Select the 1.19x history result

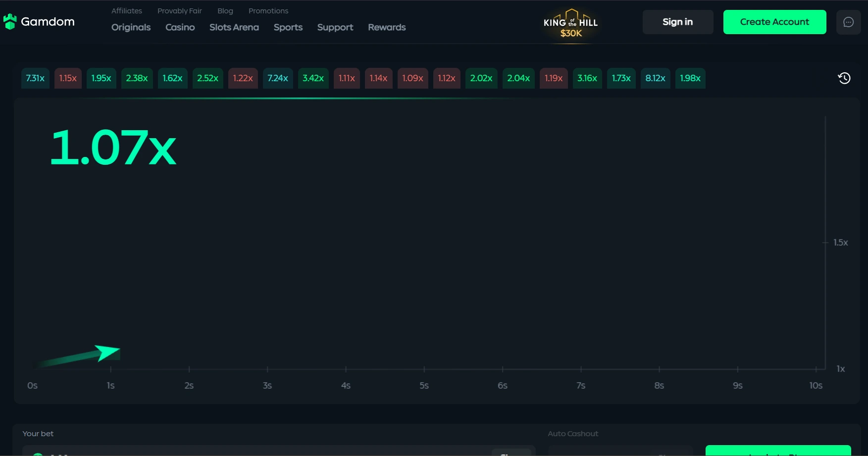554,78
